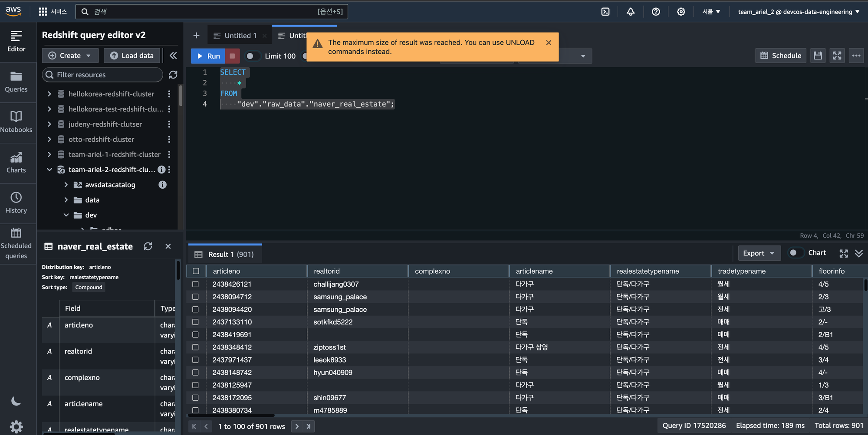
Task: Save the query with disk icon
Action: [x=818, y=56]
